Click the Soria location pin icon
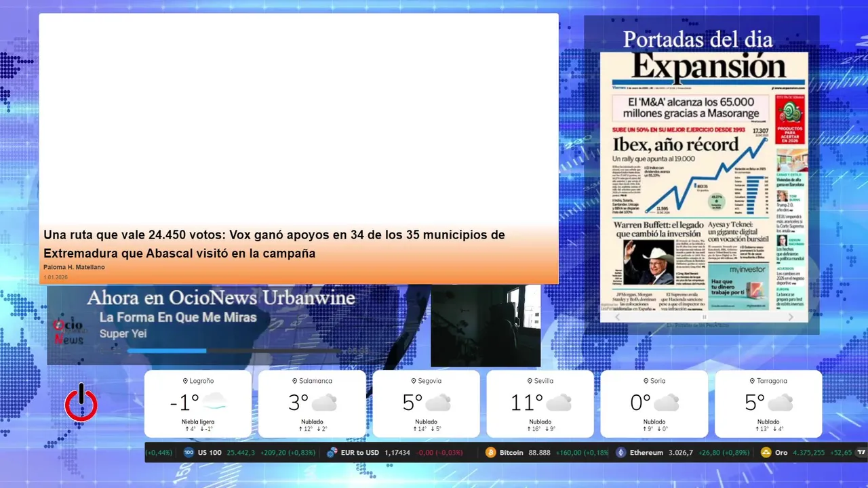 pos(646,381)
